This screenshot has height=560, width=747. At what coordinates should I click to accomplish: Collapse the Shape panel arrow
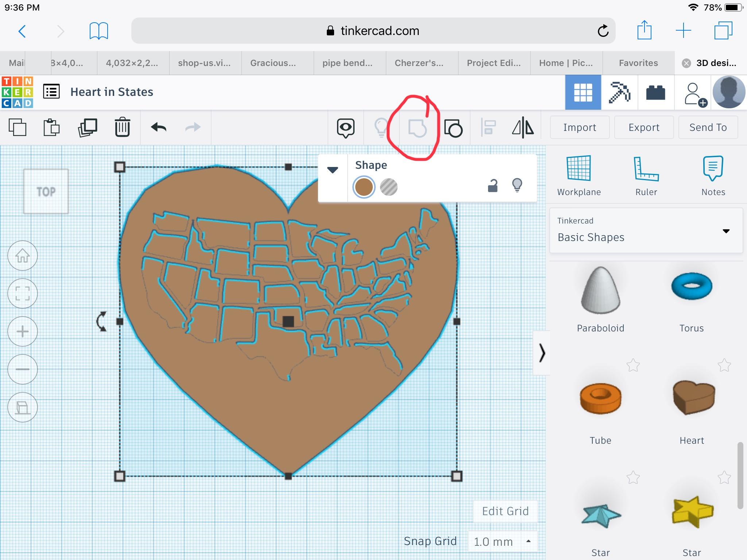point(333,170)
